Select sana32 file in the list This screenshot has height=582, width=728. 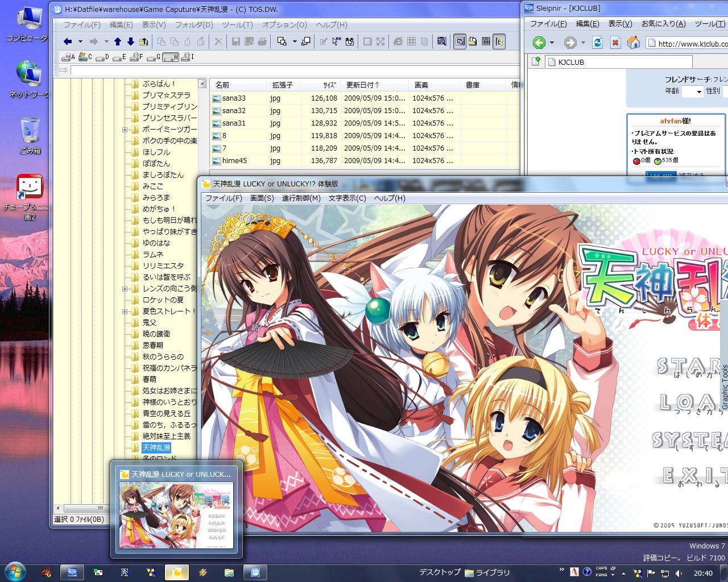(x=234, y=111)
